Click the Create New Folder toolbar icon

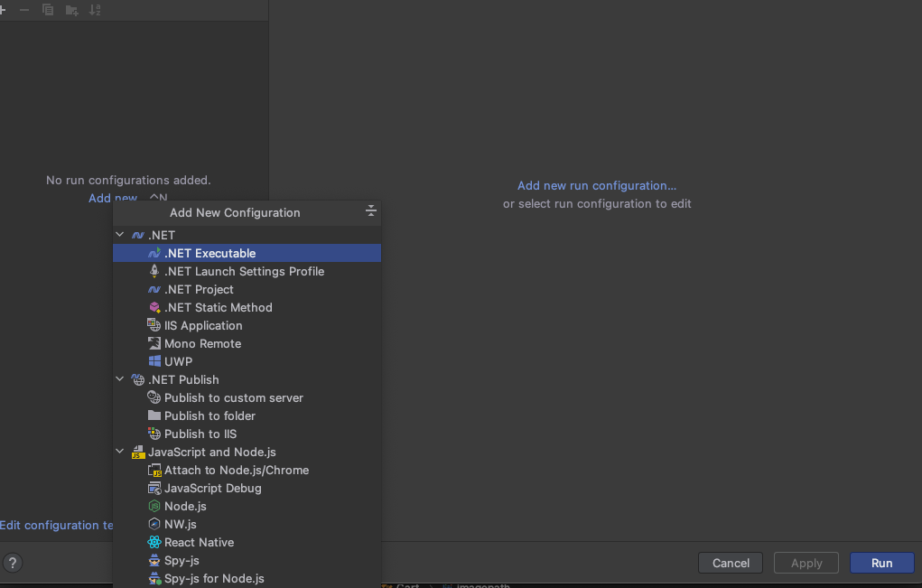70,10
